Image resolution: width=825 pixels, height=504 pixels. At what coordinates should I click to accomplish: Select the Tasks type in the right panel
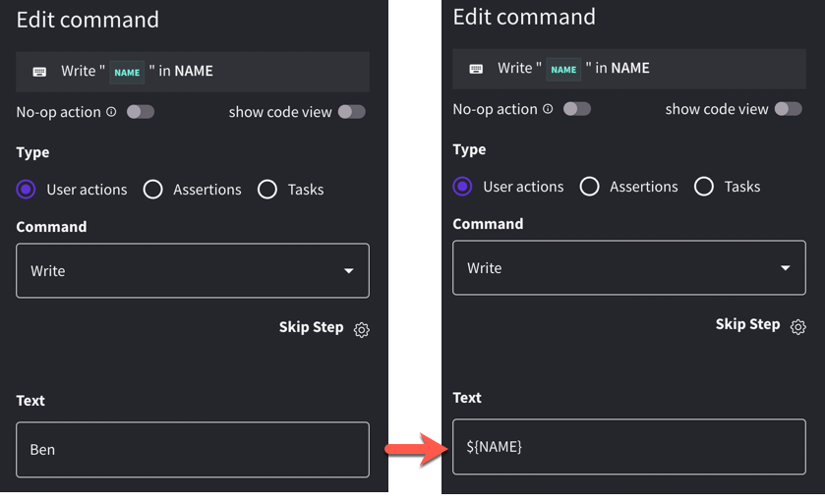[704, 187]
